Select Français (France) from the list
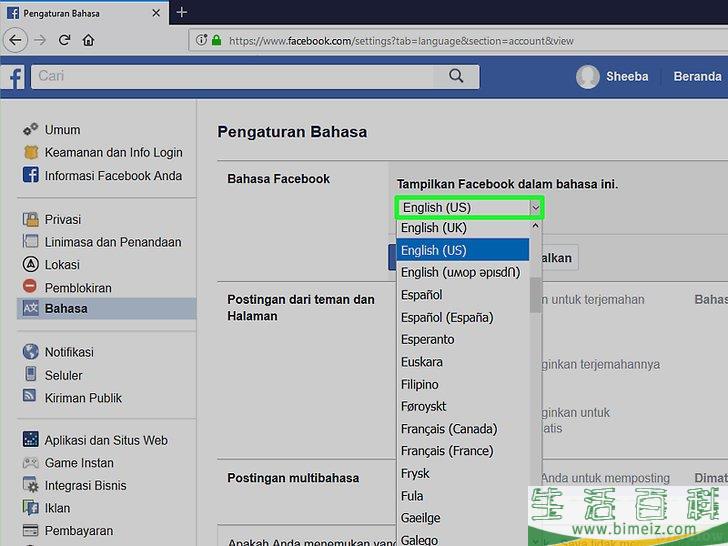 (462, 451)
